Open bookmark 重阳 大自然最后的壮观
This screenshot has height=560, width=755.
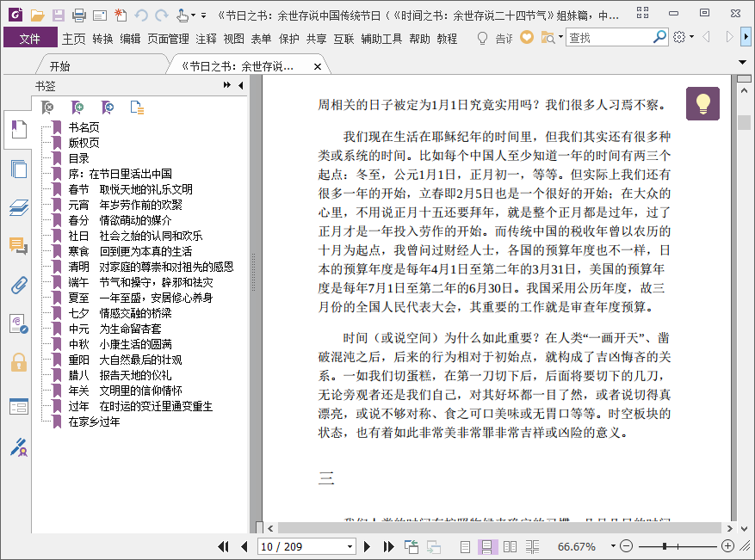125,360
